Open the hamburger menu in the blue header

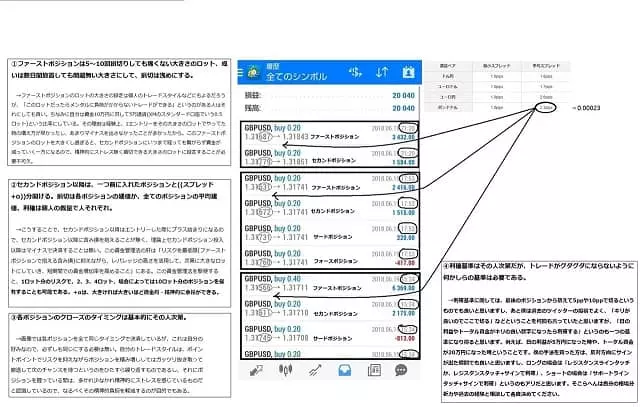[x=240, y=73]
